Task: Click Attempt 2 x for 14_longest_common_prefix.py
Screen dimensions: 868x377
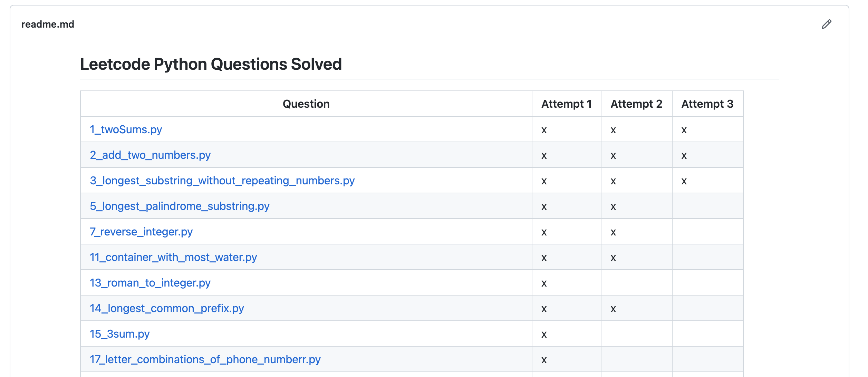Action: [613, 309]
